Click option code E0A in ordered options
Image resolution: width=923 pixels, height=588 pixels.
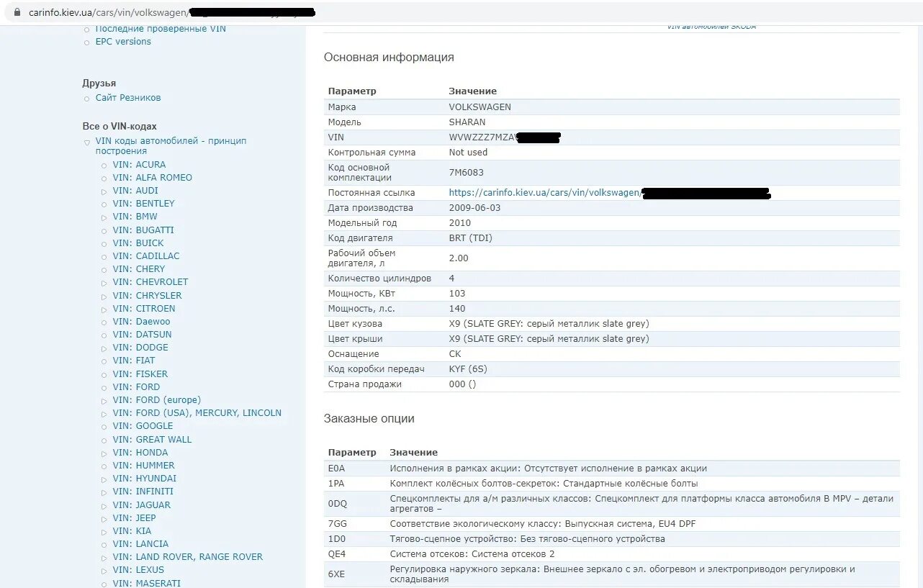(336, 469)
